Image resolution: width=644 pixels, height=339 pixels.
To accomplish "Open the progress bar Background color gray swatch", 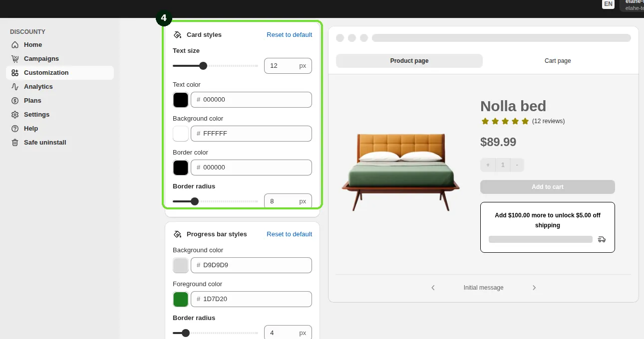I will 181,265.
